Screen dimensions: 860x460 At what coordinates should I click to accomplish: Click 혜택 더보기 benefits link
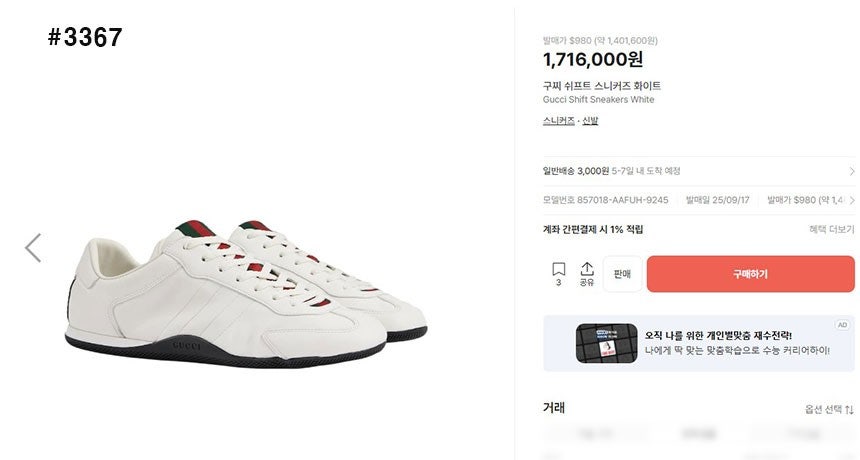[x=832, y=229]
